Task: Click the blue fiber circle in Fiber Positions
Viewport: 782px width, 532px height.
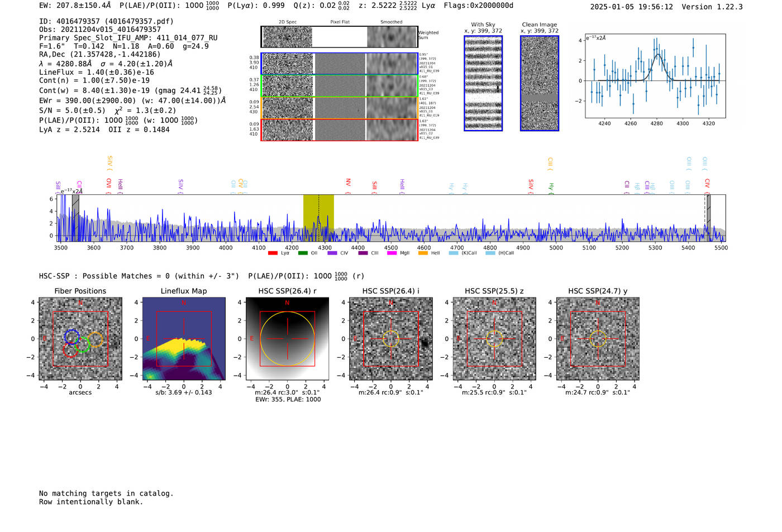Action: (72, 337)
